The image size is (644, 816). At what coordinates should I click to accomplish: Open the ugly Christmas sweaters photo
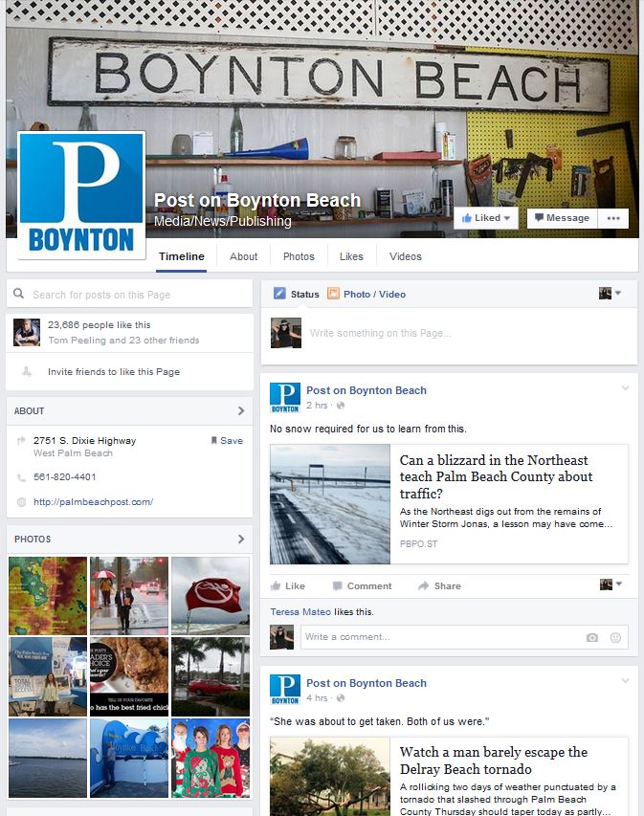coord(211,758)
